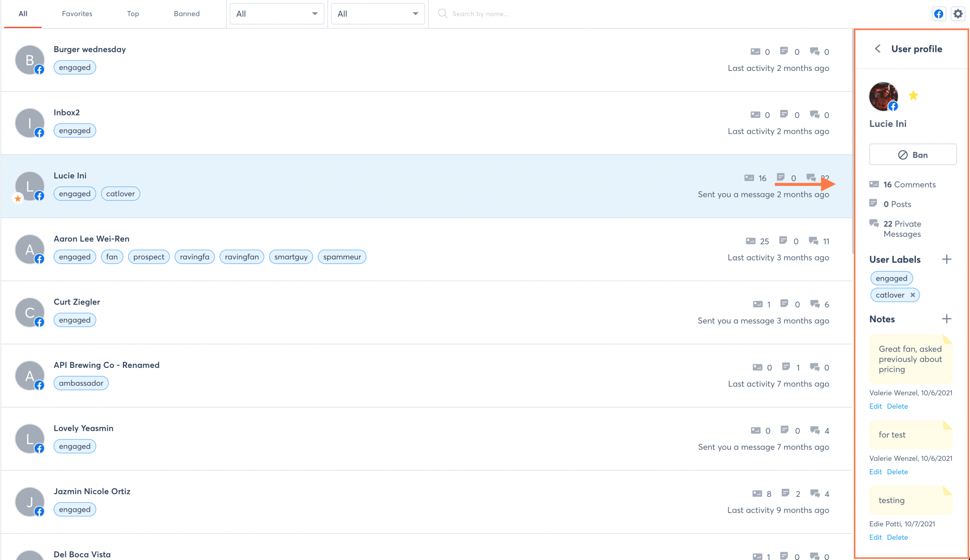Open the Jazmin Nicole Ortiz user row
Image resolution: width=970 pixels, height=560 pixels.
426,502
